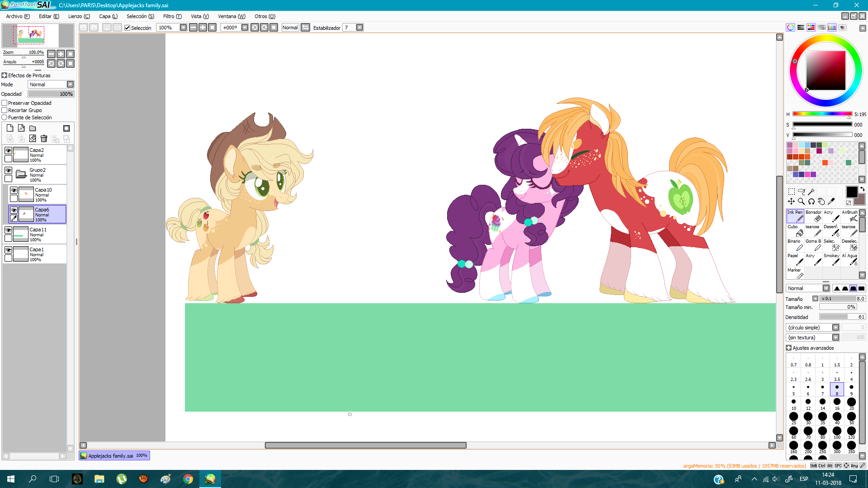Select brush size 8 preset
Image resolution: width=868 pixels, height=488 pixels.
(837, 389)
